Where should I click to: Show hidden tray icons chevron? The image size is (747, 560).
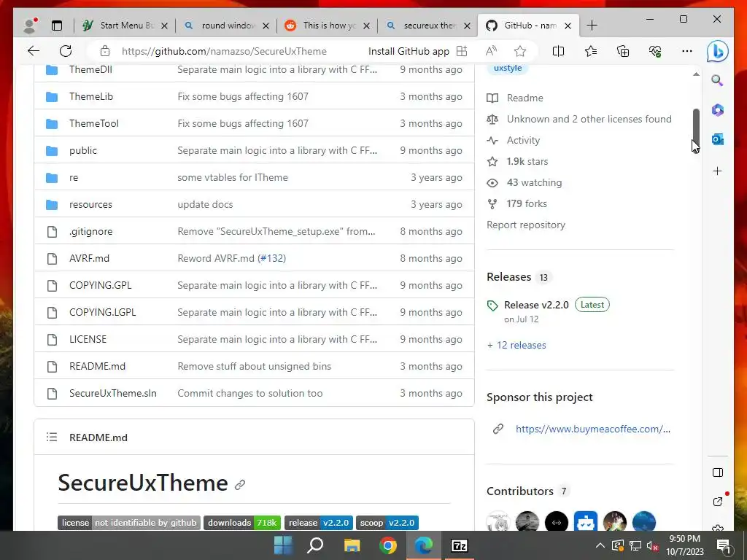pyautogui.click(x=600, y=545)
